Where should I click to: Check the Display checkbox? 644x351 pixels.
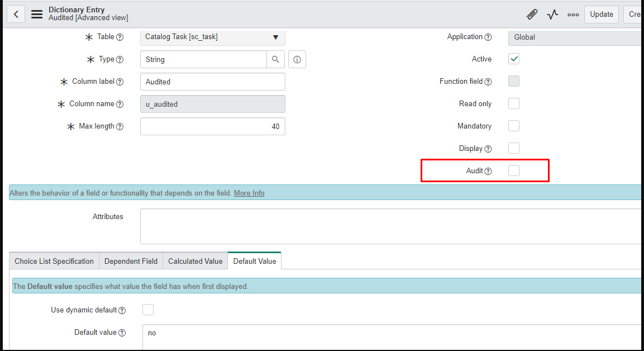514,148
